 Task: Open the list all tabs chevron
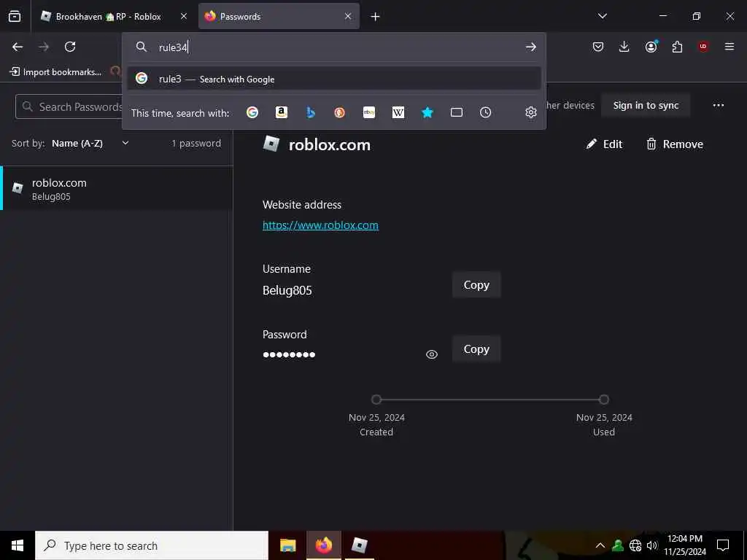click(602, 16)
